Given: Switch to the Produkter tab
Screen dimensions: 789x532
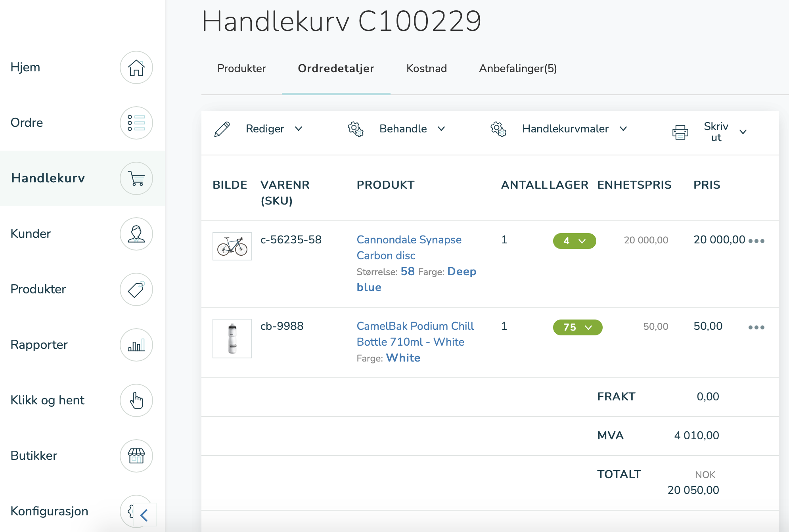Looking at the screenshot, I should point(241,69).
